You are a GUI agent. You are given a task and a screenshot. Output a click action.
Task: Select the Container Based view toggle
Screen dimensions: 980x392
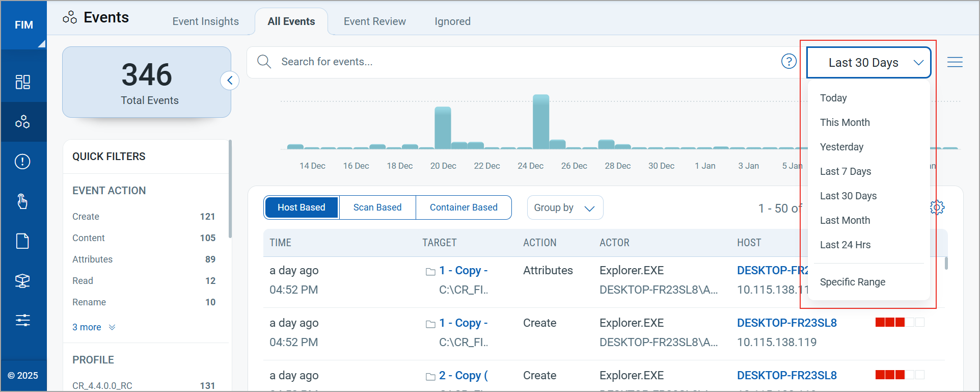pyautogui.click(x=464, y=207)
